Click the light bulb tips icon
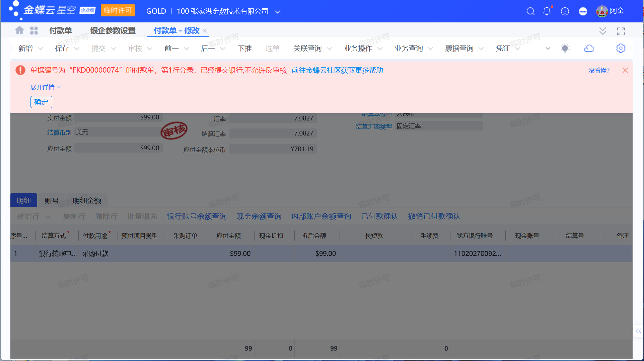 click(565, 49)
